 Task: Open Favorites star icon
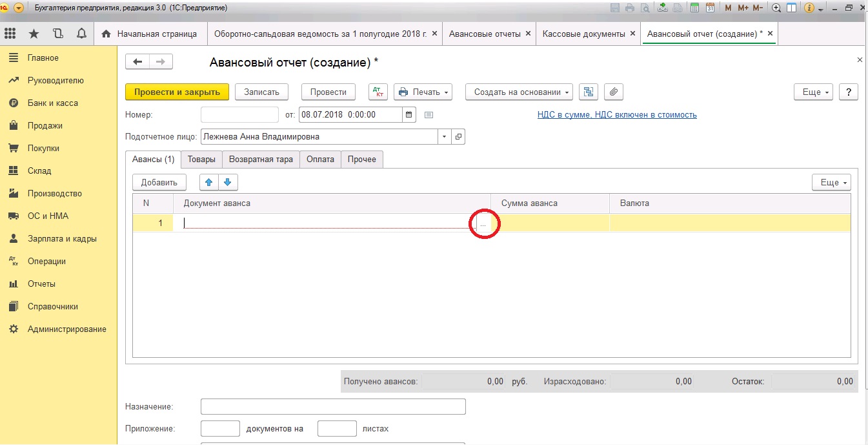(x=34, y=34)
